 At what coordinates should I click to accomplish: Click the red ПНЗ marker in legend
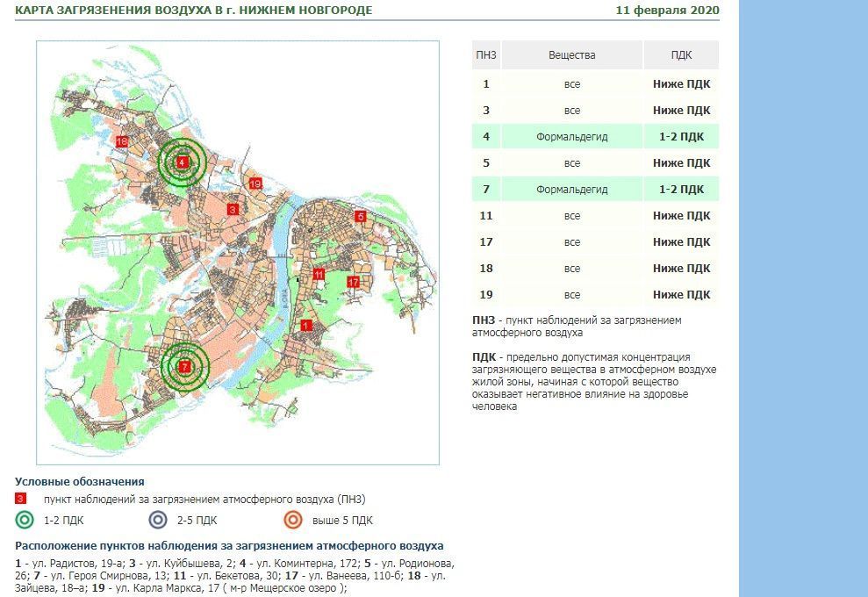point(21,498)
